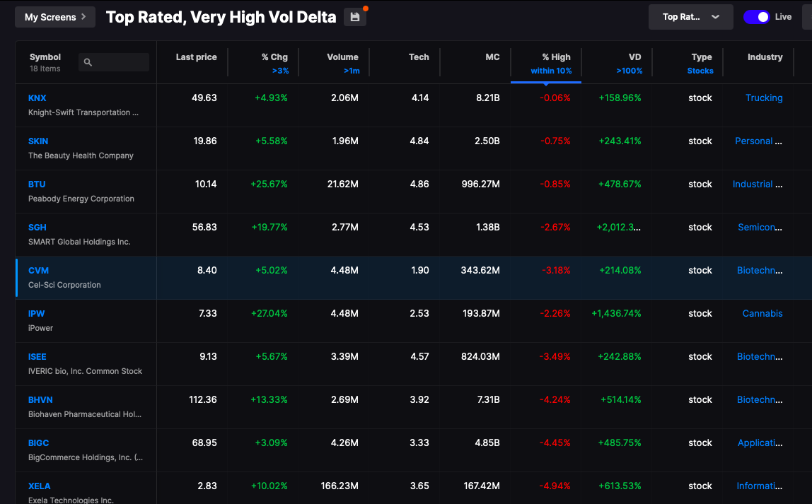
Task: Open SKIN's Personal ... industry link
Action: [759, 141]
